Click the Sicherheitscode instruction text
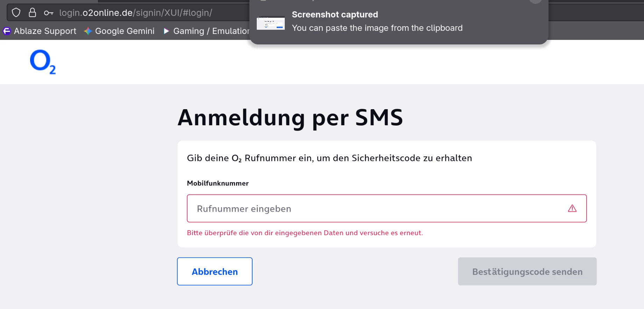 click(329, 158)
